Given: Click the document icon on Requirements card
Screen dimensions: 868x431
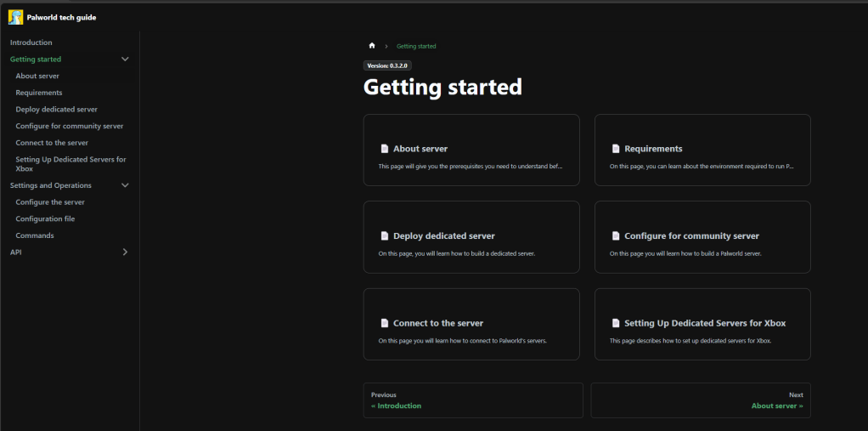Looking at the screenshot, I should click(616, 149).
